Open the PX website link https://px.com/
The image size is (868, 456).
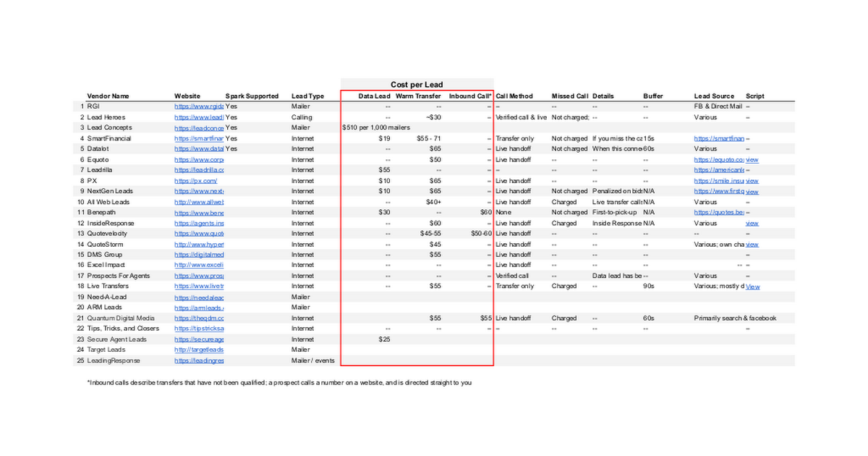pos(195,181)
